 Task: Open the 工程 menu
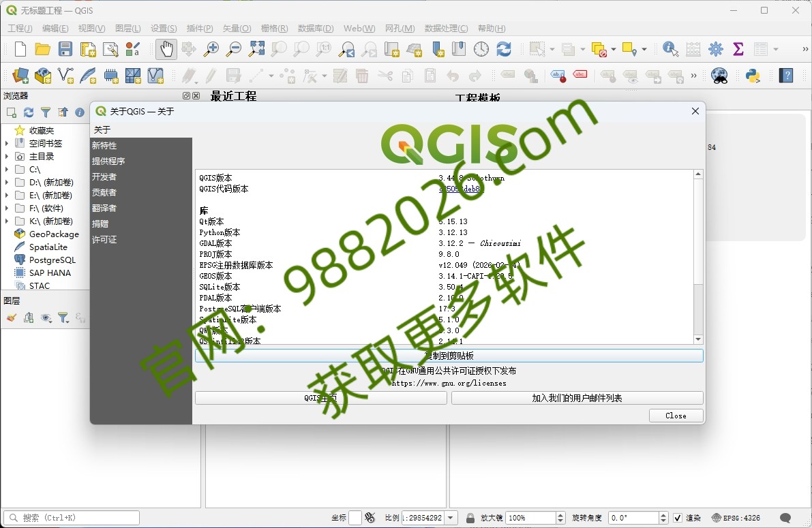click(x=20, y=29)
